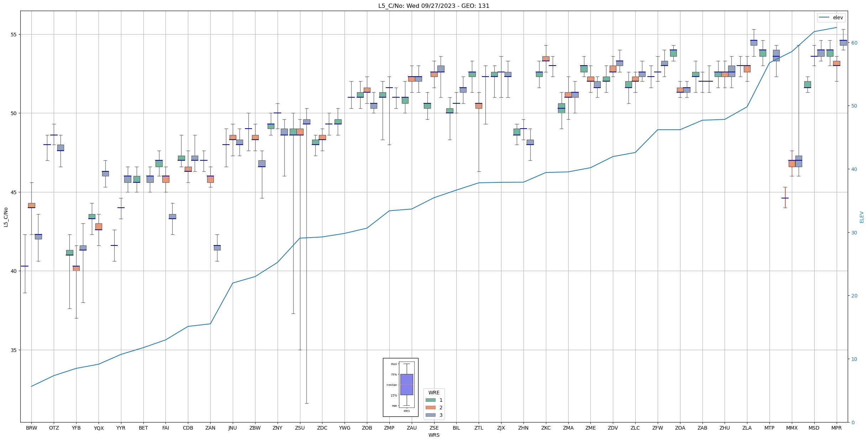Click the JNU station tick label
The width and height of the screenshot is (868, 441).
tap(232, 428)
